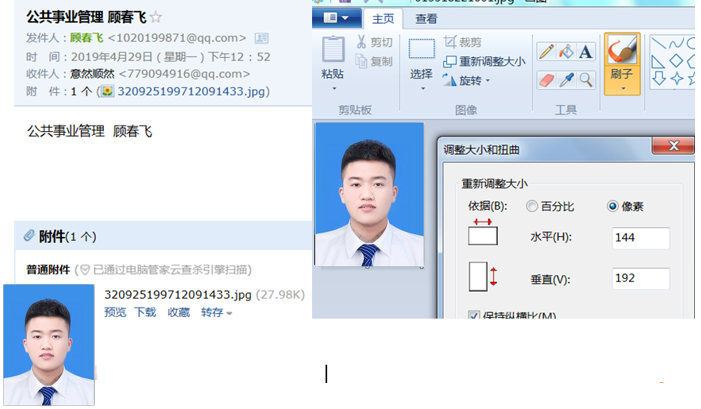Click the 预览 (preview) attachment link
701x409 pixels.
point(115,313)
